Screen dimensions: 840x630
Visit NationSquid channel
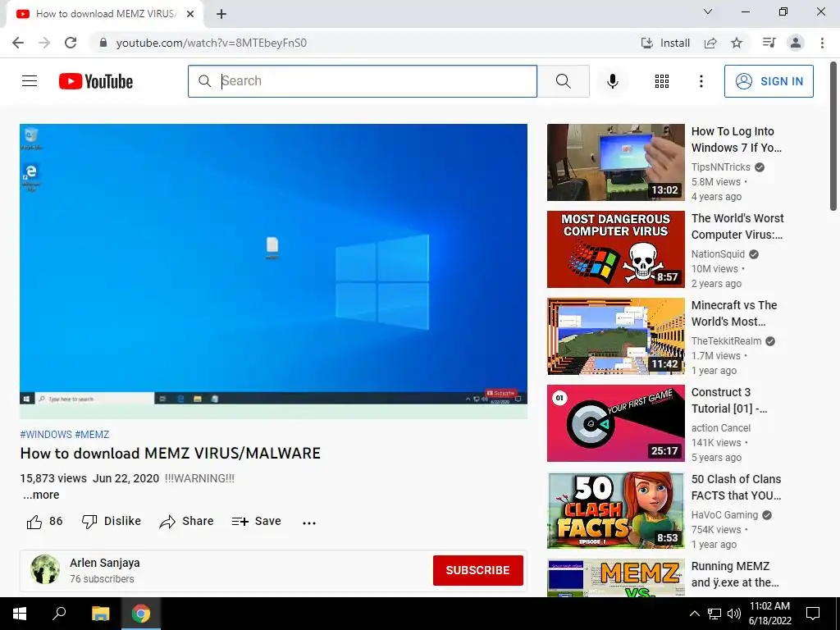click(718, 254)
